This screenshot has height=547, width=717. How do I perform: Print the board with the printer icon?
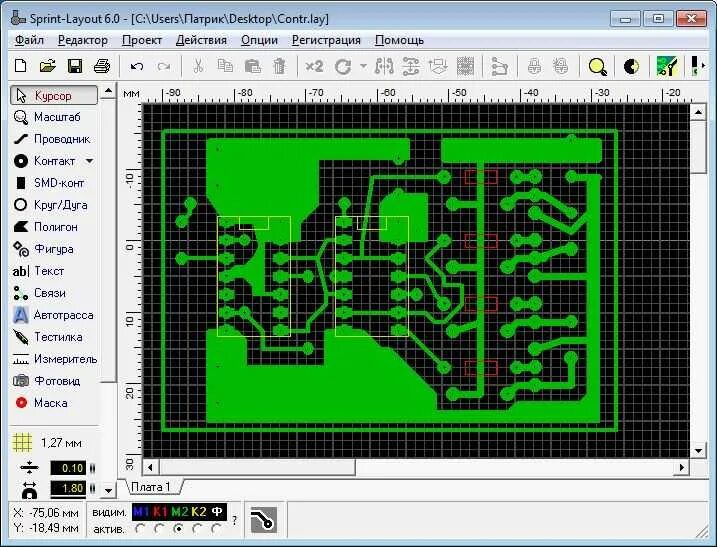pyautogui.click(x=102, y=66)
